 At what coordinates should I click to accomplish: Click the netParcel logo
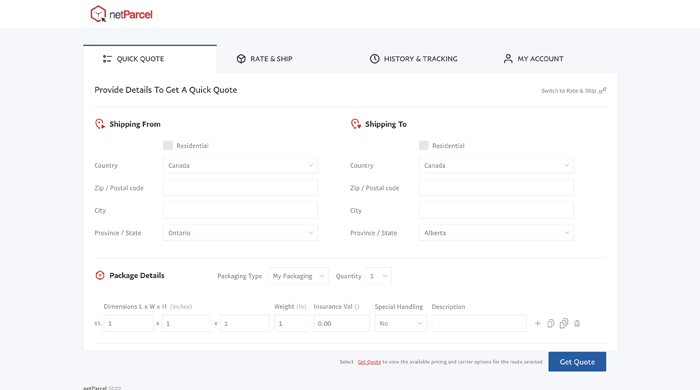click(121, 14)
